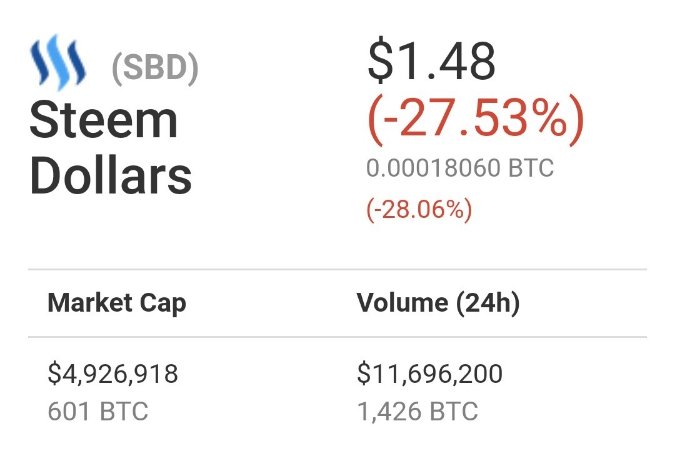Click the opening parenthesis of (-27.53%)
The width and height of the screenshot is (674, 474).
374,123
